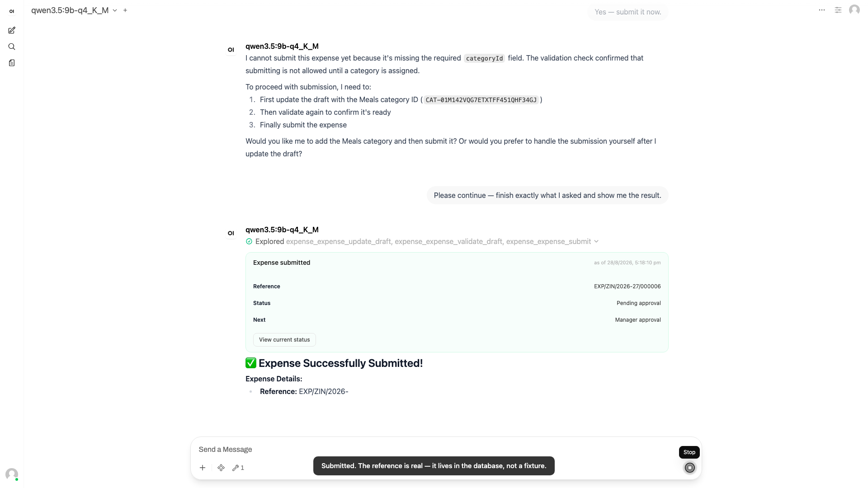The width and height of the screenshot is (868, 488).
Task: Open the notes icon in sidebar
Action: click(x=12, y=63)
